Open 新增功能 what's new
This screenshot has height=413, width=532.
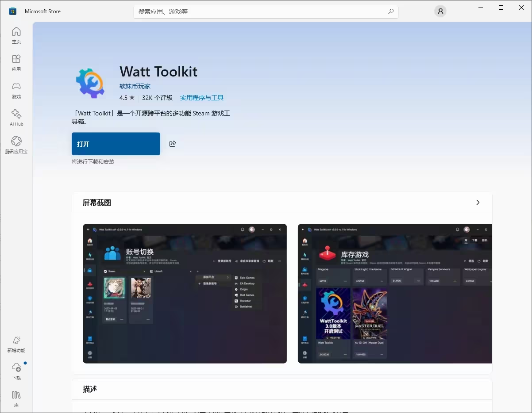click(16, 344)
